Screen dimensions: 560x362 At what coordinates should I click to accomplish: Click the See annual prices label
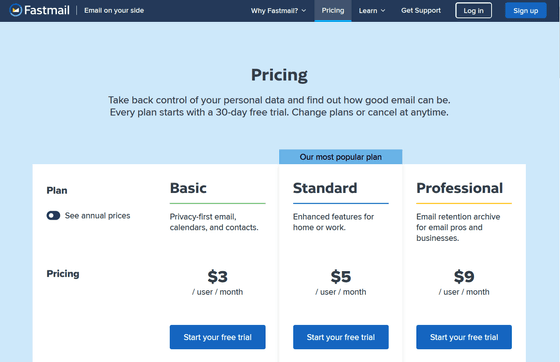(x=98, y=216)
